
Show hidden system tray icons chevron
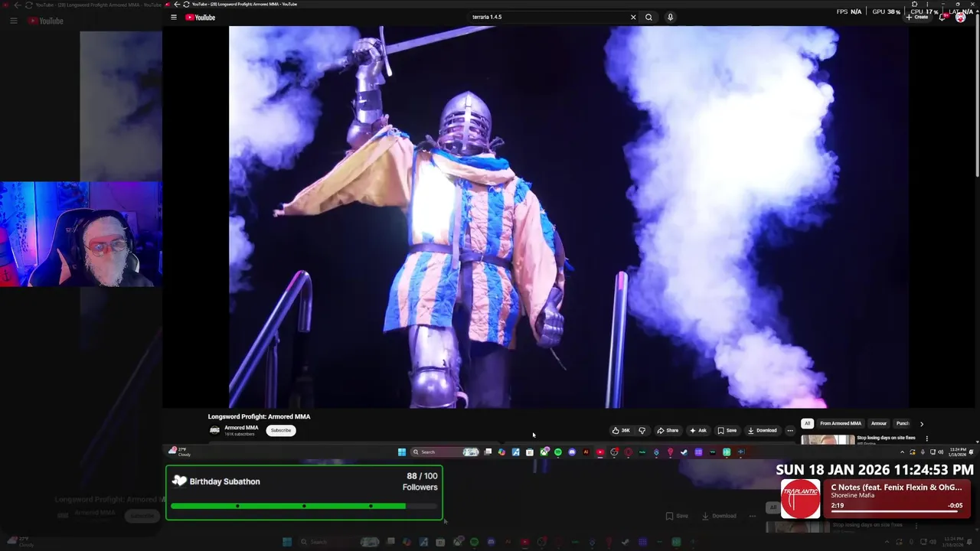pos(902,452)
